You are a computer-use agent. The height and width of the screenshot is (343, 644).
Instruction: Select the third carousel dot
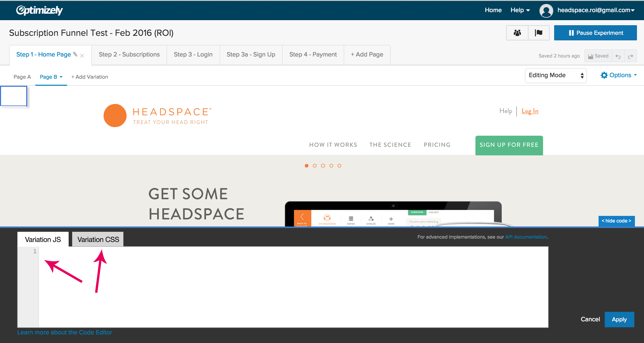coord(323,166)
